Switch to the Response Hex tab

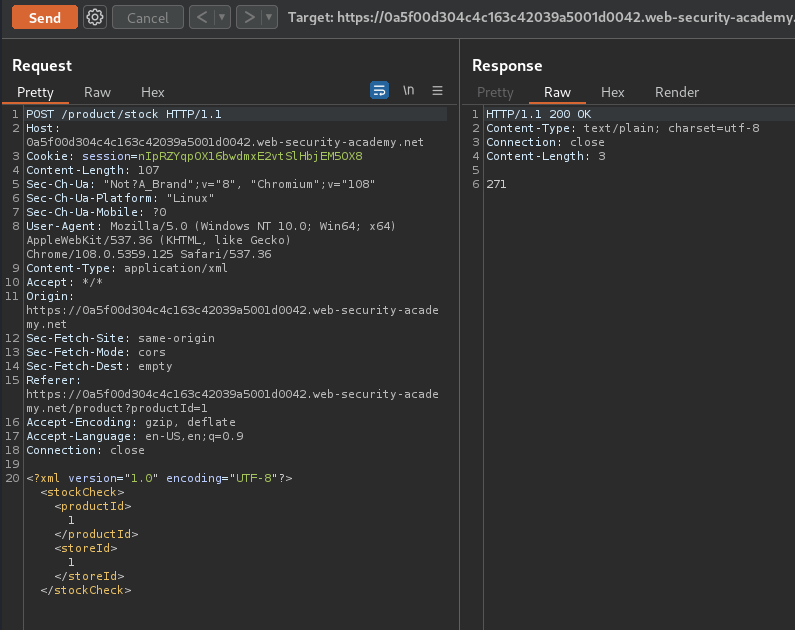(612, 92)
